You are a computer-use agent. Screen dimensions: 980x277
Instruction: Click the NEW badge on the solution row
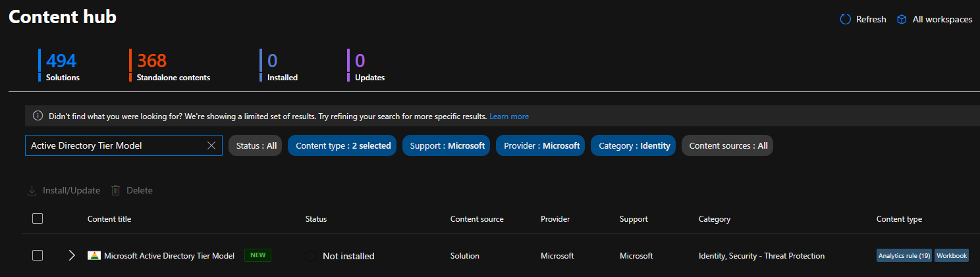(x=258, y=255)
